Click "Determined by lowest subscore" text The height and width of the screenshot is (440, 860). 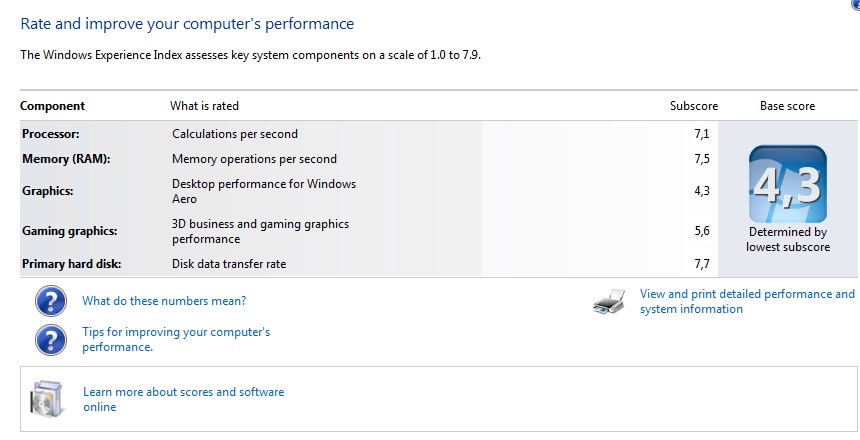coord(788,239)
